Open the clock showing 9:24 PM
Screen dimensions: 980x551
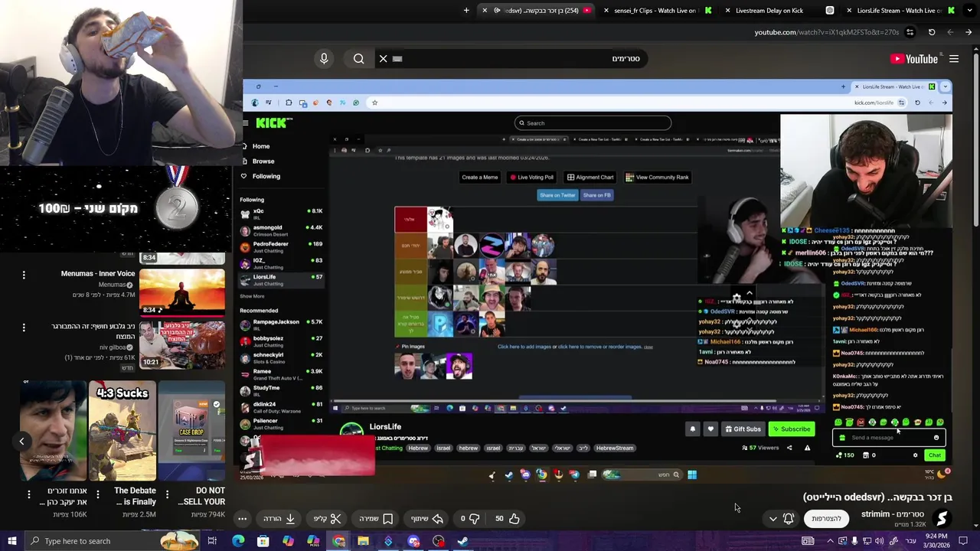[936, 541]
